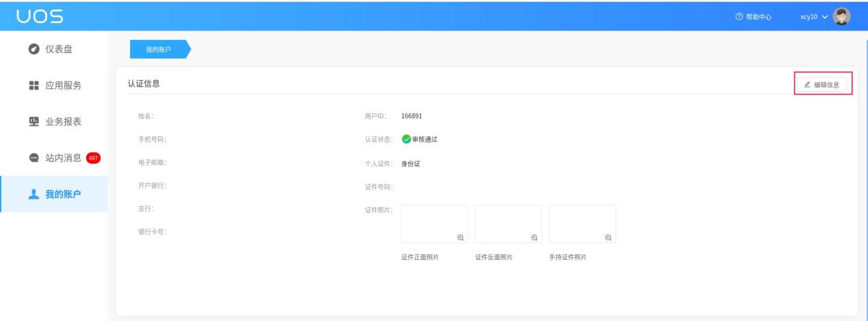This screenshot has height=321, width=868.
Task: Click the 我的账户 breadcrumb tab
Action: 159,50
